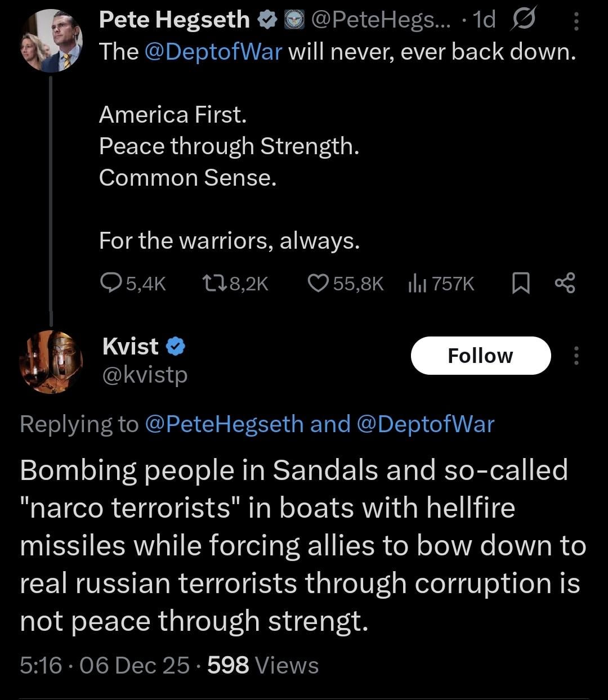Click Kvist's blue verified checkmark
Image resolution: width=608 pixels, height=700 pixels.
[176, 347]
